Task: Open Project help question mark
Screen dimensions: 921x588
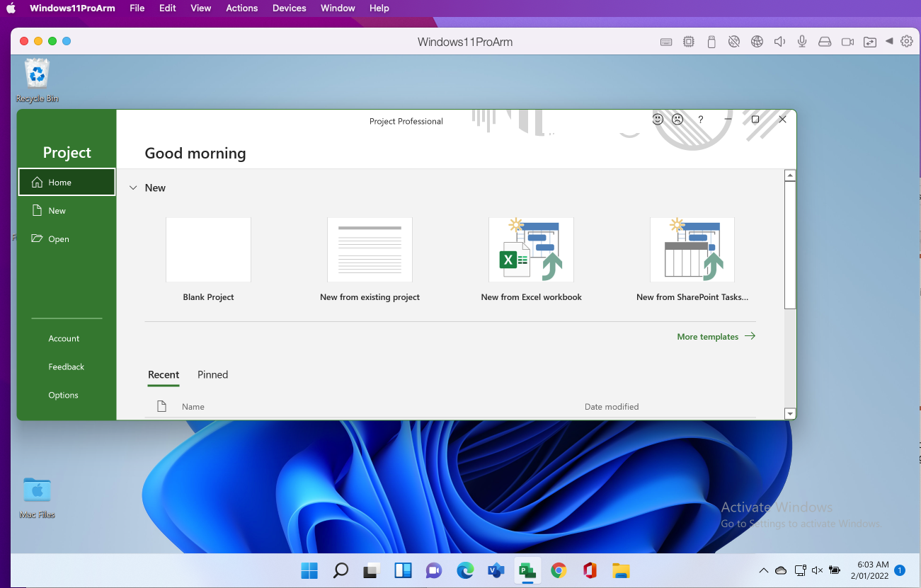Action: tap(701, 120)
